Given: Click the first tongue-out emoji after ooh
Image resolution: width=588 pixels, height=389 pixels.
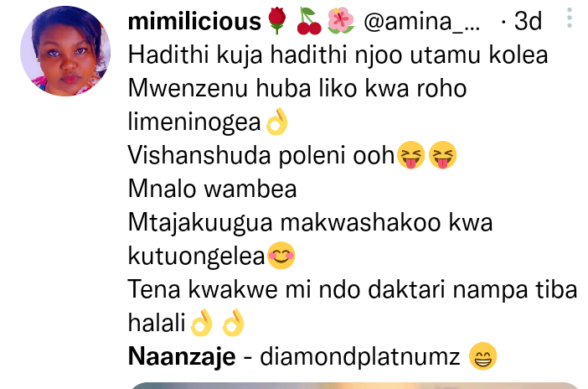Looking at the screenshot, I should (x=411, y=155).
